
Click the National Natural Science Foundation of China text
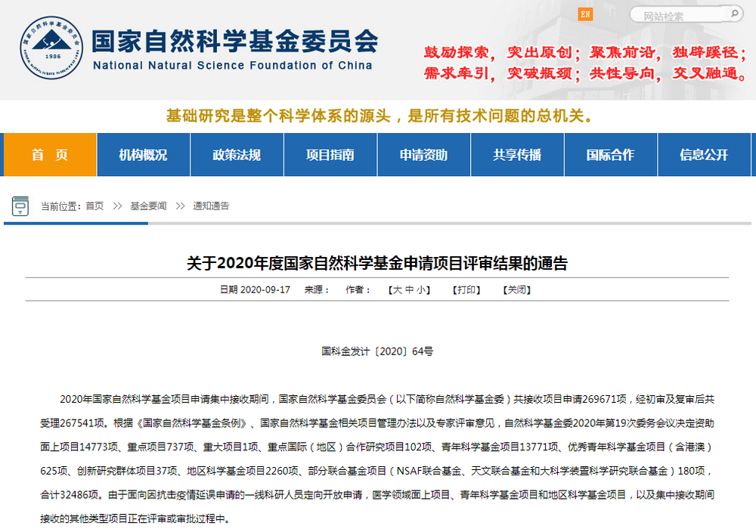click(232, 66)
